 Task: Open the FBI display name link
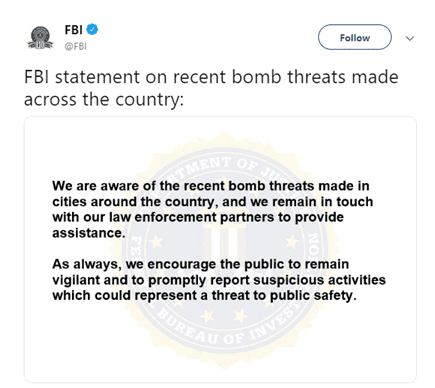[x=73, y=30]
